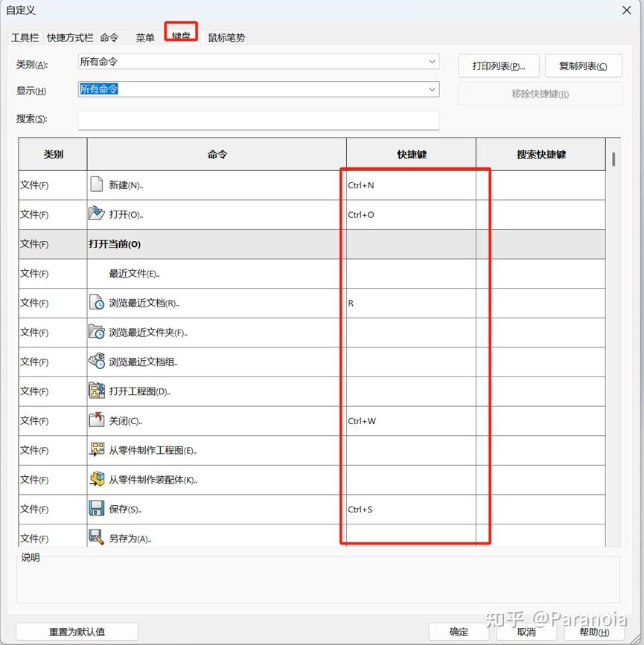This screenshot has width=644, height=645.
Task: Select the 保存 save command icon
Action: tap(96, 509)
